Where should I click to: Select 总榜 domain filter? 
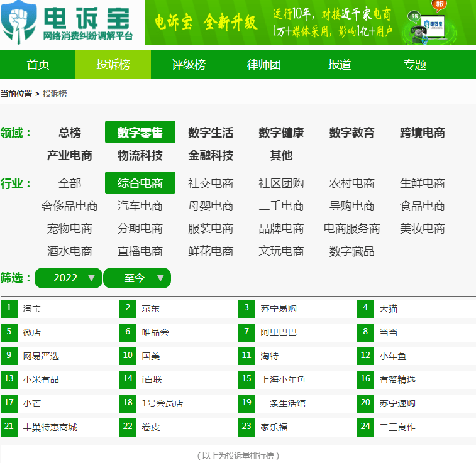click(70, 133)
